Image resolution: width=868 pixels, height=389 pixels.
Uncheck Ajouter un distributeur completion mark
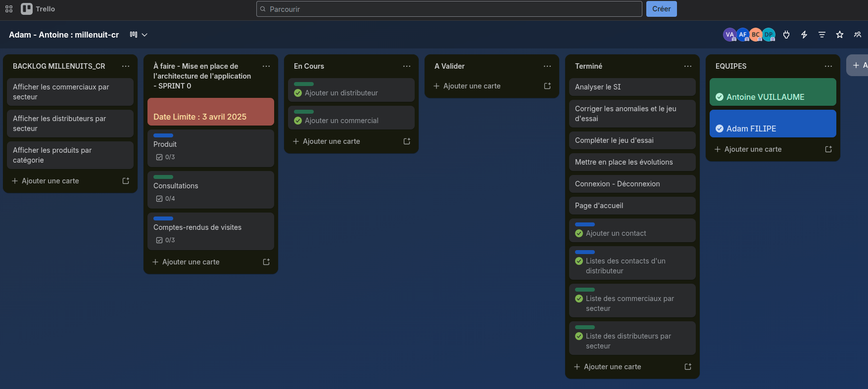pyautogui.click(x=298, y=93)
